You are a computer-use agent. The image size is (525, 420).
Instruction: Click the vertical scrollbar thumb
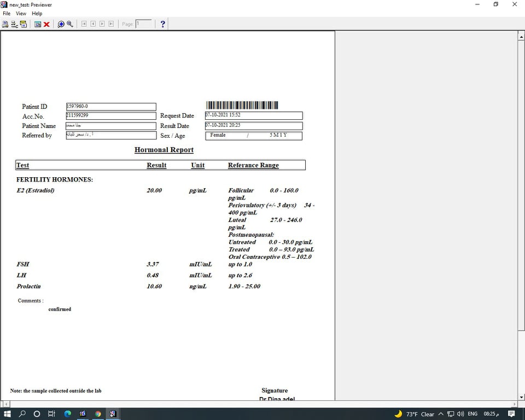[521, 184]
